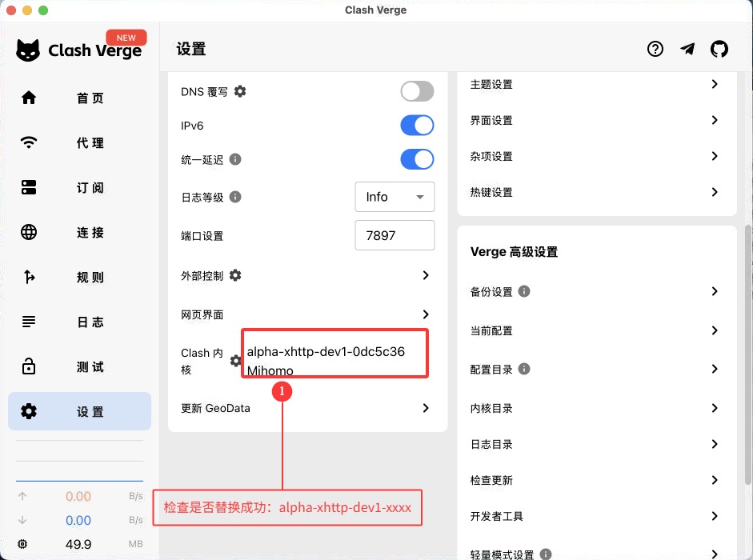Open DNS 覆写 gear settings
The image size is (753, 560).
point(239,91)
